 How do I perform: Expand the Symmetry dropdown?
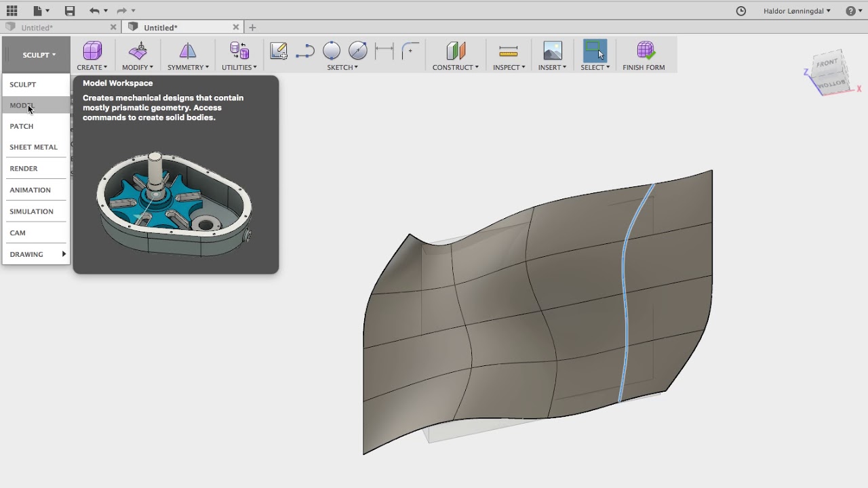(x=188, y=67)
